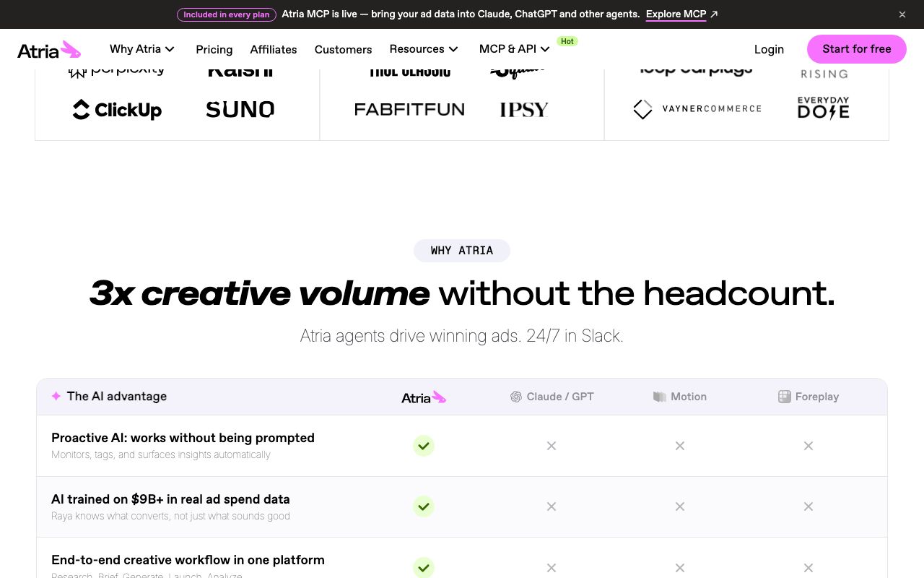Click the Everyday Dose logo
This screenshot has width=924, height=578.
click(824, 108)
